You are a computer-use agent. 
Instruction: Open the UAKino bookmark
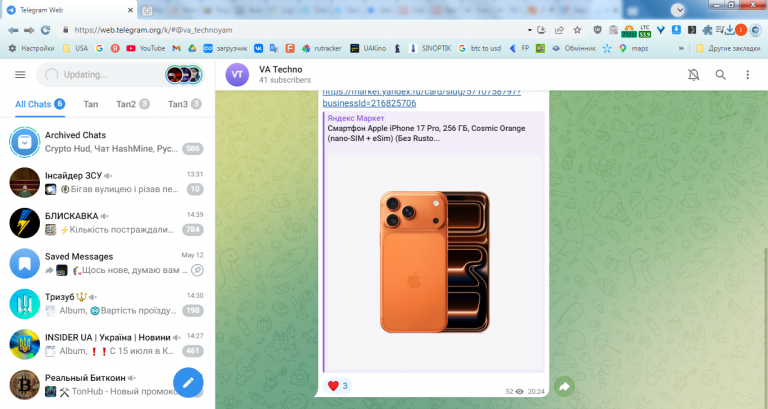pyautogui.click(x=368, y=48)
